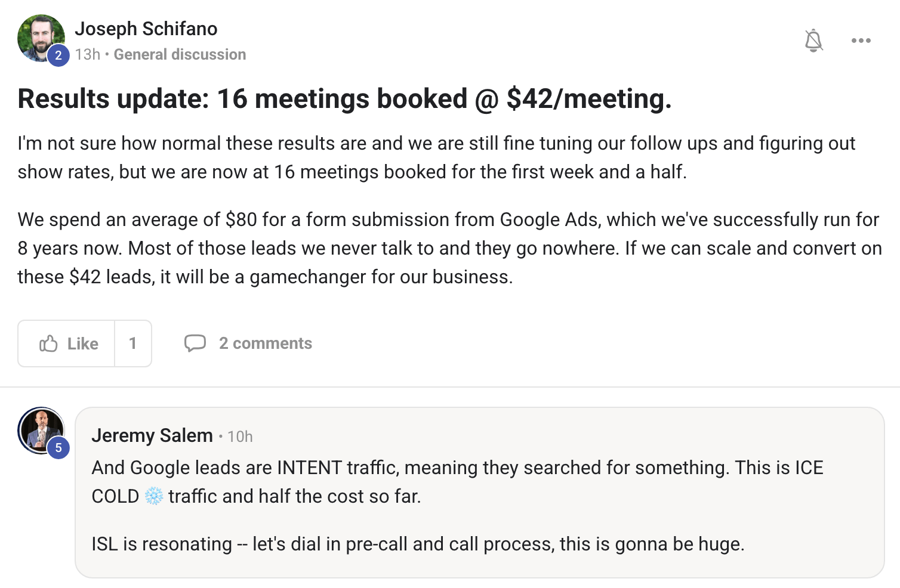900x588 pixels.
Task: Open the three-dot post options menu
Action: [x=861, y=41]
